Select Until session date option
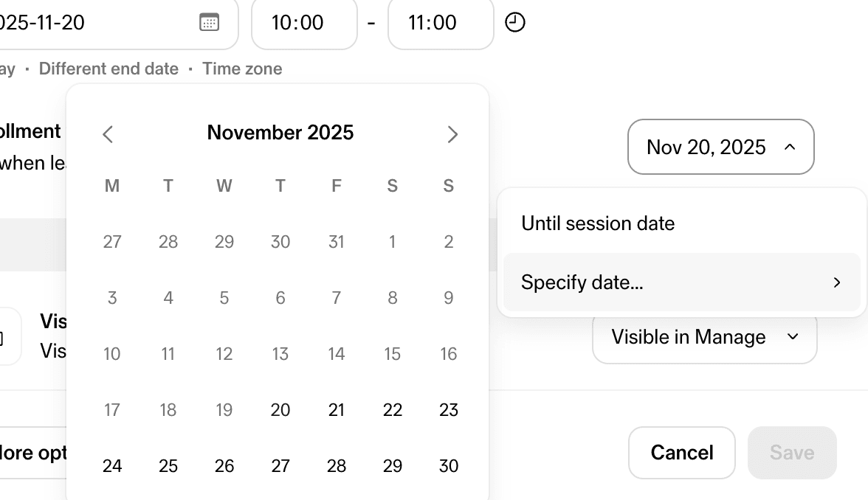 [x=598, y=223]
